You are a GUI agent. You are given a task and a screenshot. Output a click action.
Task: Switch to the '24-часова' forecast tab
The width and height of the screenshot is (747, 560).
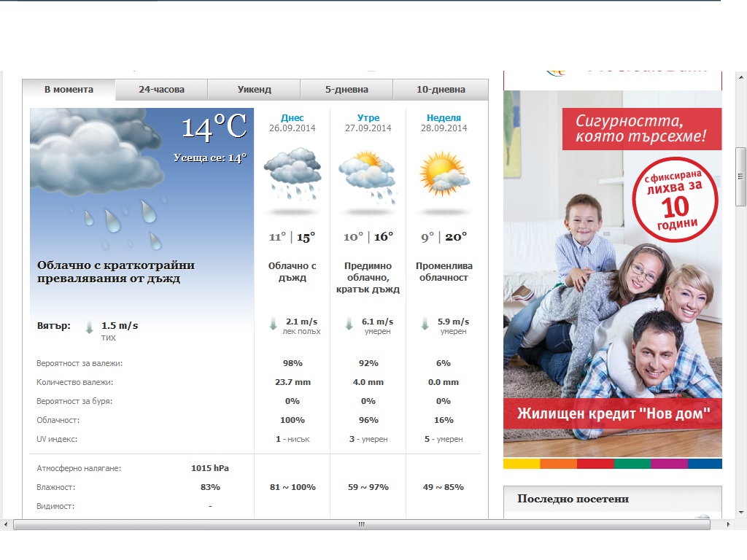(161, 90)
